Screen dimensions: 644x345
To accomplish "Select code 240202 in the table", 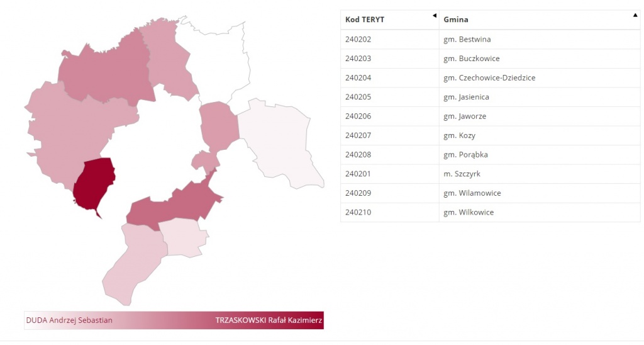I will pos(358,40).
